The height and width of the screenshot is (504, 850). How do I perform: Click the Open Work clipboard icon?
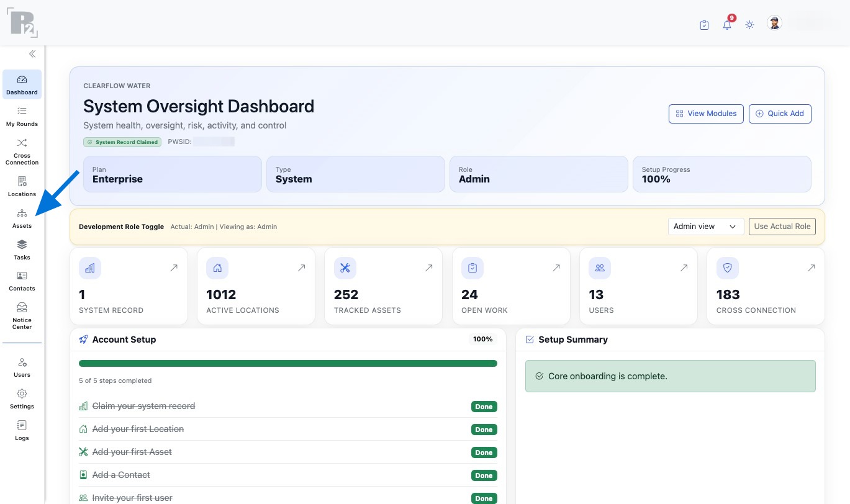pyautogui.click(x=472, y=268)
